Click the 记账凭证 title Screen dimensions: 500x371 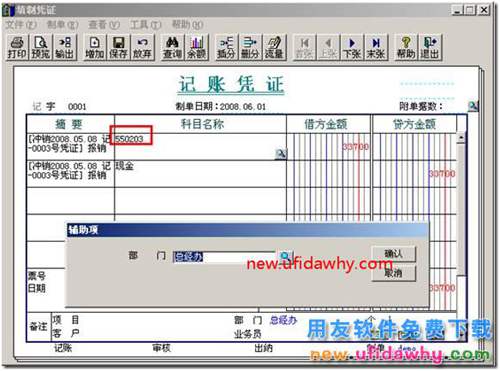[x=231, y=84]
